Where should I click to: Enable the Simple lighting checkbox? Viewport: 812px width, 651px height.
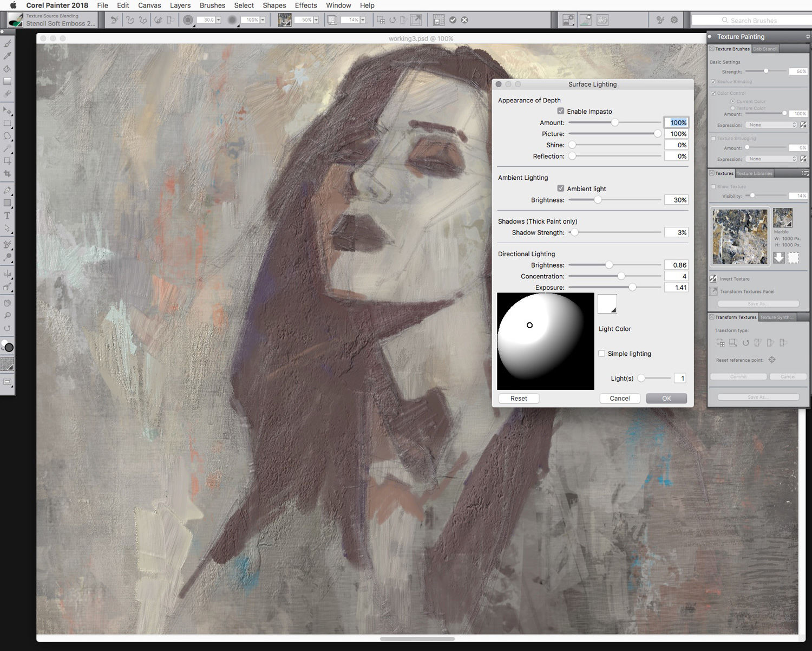click(x=601, y=354)
